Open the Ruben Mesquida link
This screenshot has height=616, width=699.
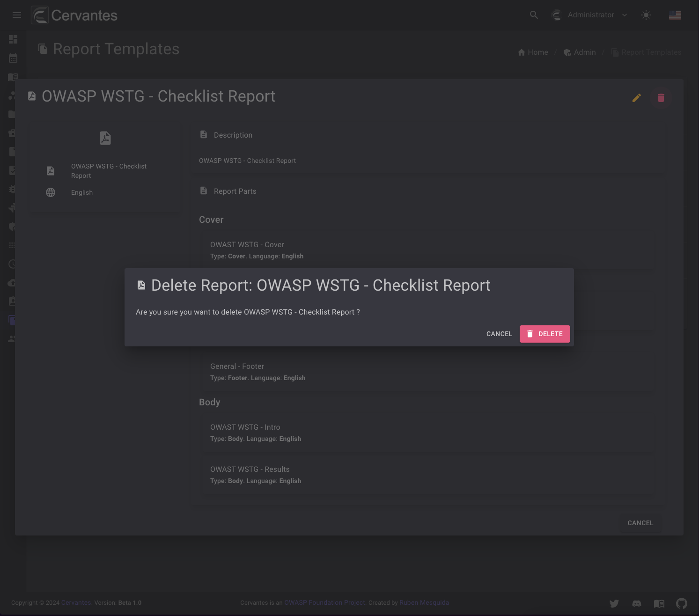pos(424,603)
